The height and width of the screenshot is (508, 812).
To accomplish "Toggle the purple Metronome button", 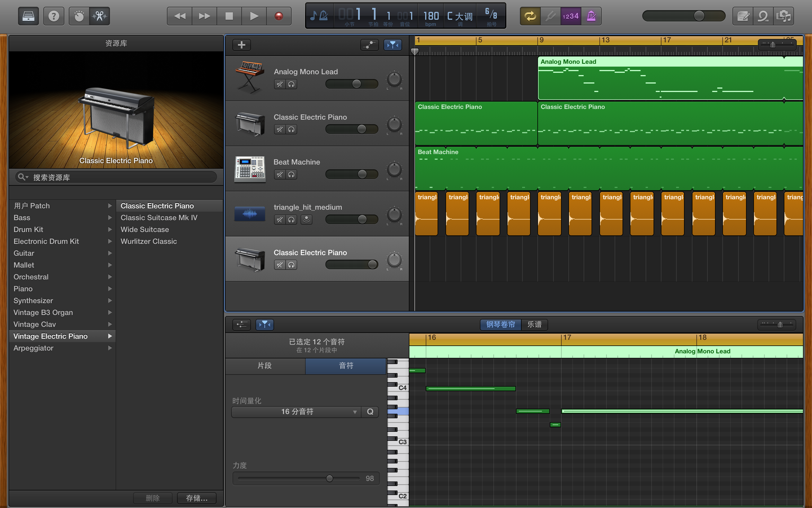I will click(x=591, y=16).
